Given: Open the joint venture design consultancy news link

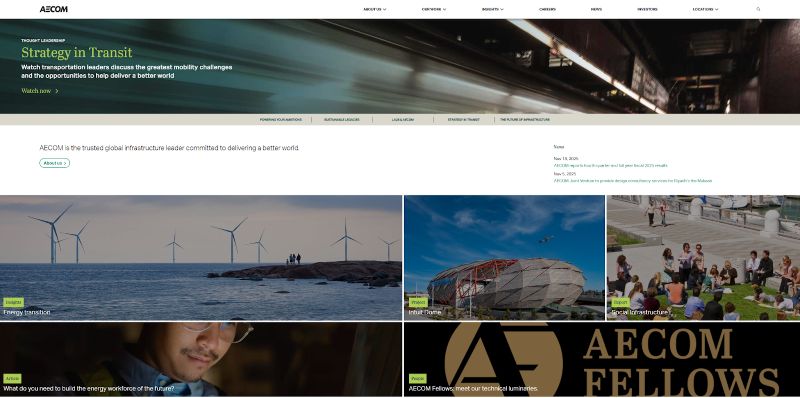Looking at the screenshot, I should tap(633, 181).
